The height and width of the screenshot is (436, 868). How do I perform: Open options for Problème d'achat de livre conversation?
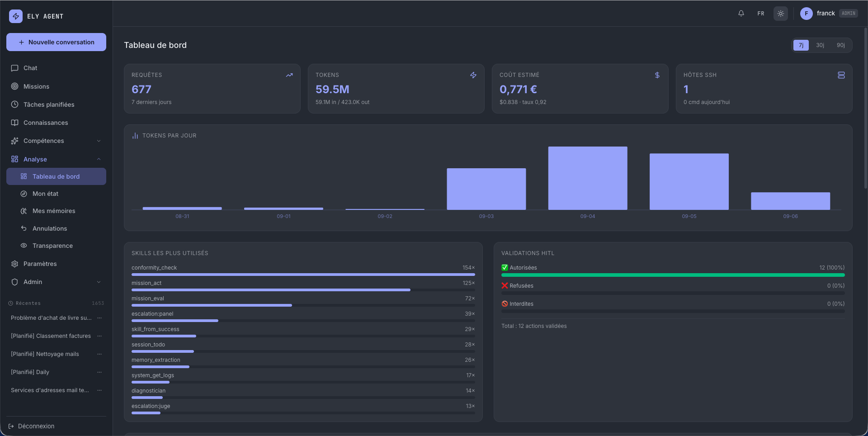pos(99,318)
